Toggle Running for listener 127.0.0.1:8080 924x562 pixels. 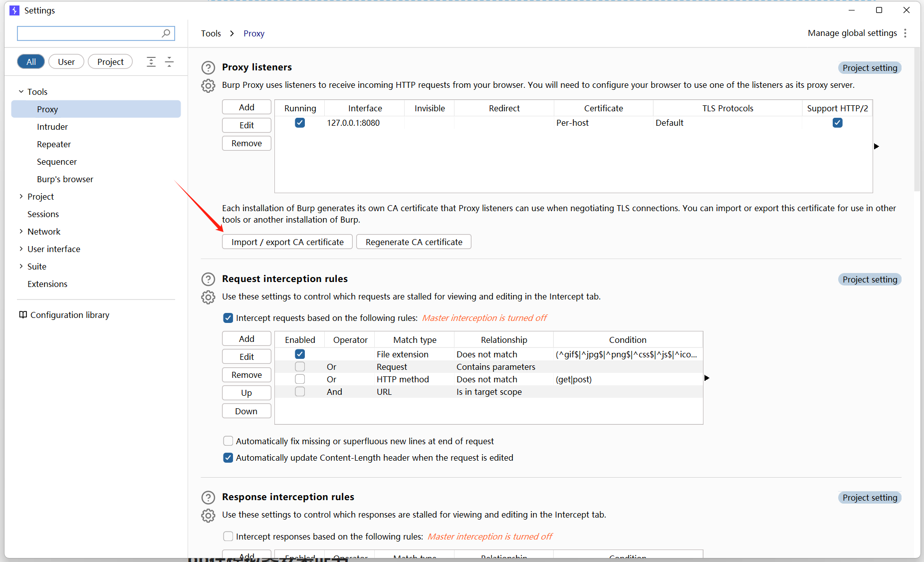click(300, 123)
